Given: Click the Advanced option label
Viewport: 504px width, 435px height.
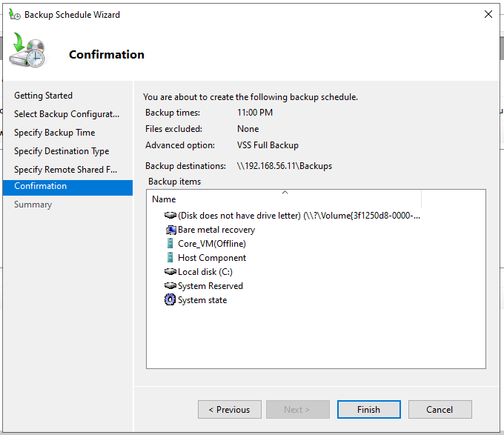Looking at the screenshot, I should click(x=180, y=145).
